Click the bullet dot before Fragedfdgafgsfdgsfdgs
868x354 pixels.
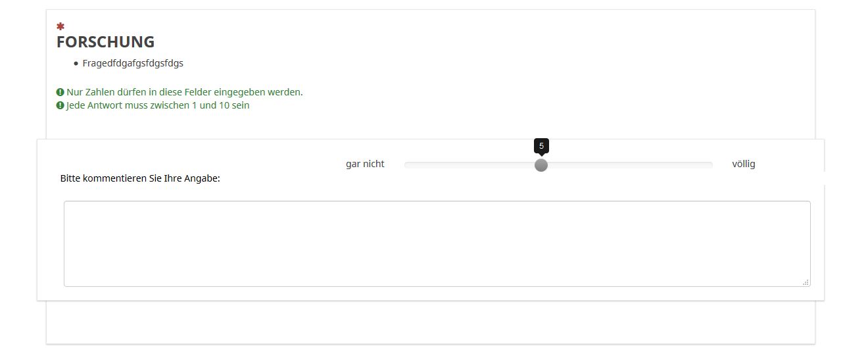(76, 64)
